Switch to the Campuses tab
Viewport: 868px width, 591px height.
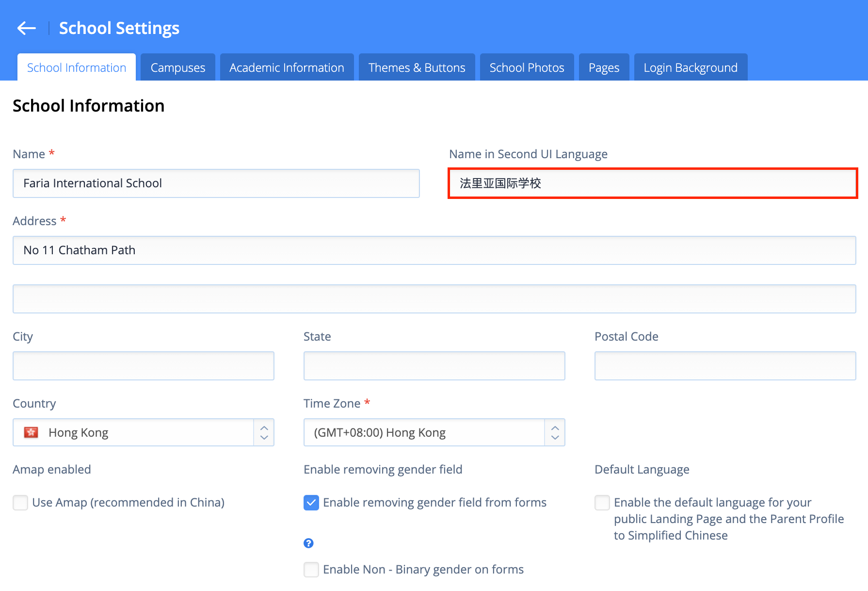pos(178,67)
